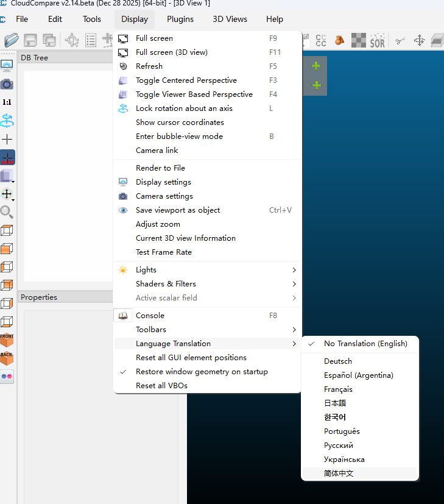Expand the Language Translation submenu
The image size is (444, 504).
207,344
